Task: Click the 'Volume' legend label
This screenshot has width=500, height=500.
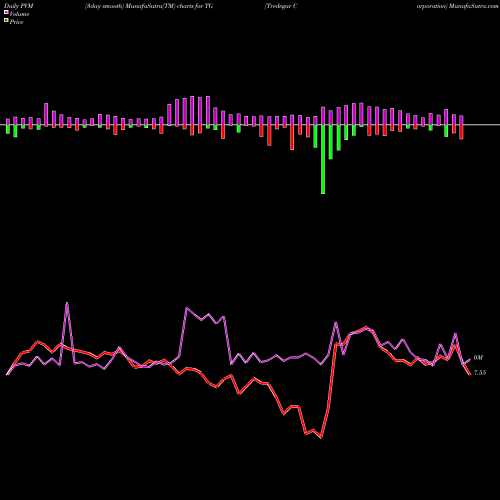Action: 19,14
